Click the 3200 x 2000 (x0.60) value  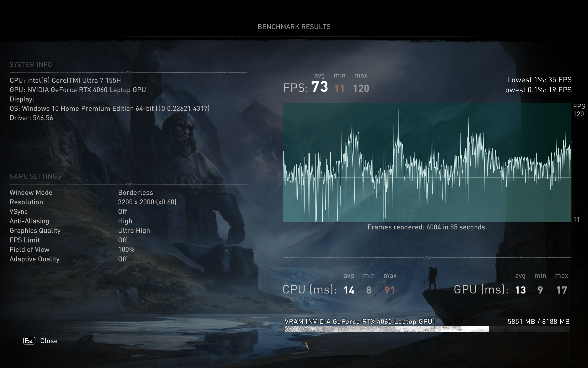coord(147,202)
